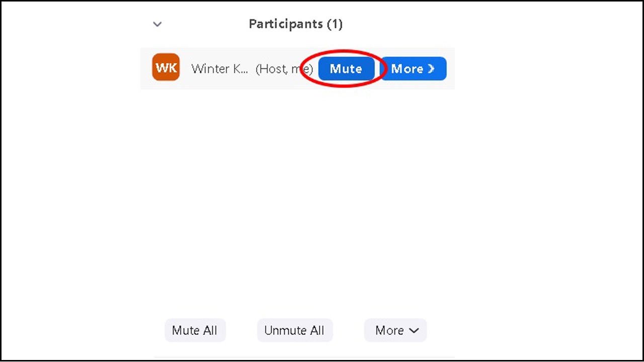The width and height of the screenshot is (644, 362).
Task: Collapse the Participants panel using the chevron
Action: [x=157, y=24]
